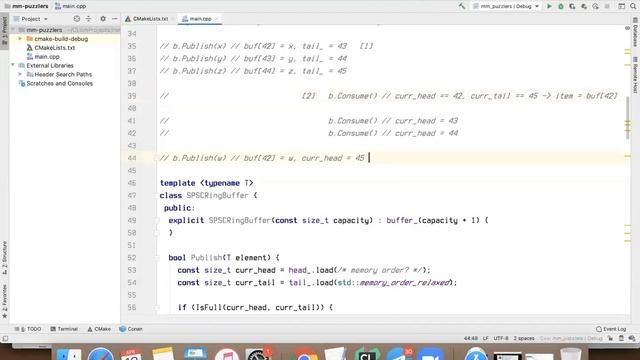
Task: Open main.cpp in project tree
Action: tap(47, 57)
